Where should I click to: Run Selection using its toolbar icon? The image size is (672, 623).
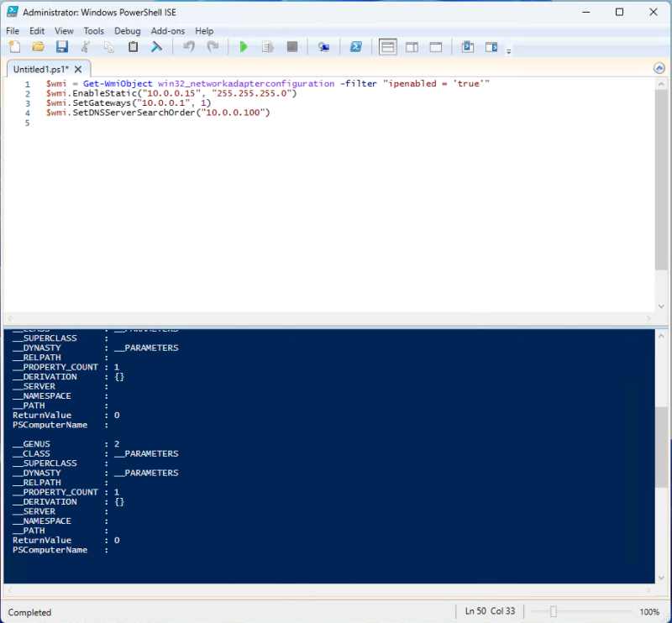point(266,46)
